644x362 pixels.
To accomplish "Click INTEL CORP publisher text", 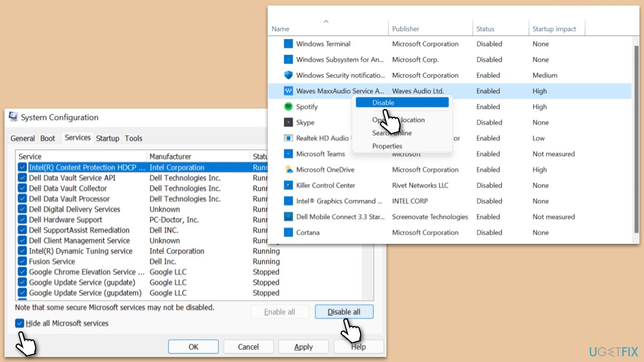I will 410,201.
